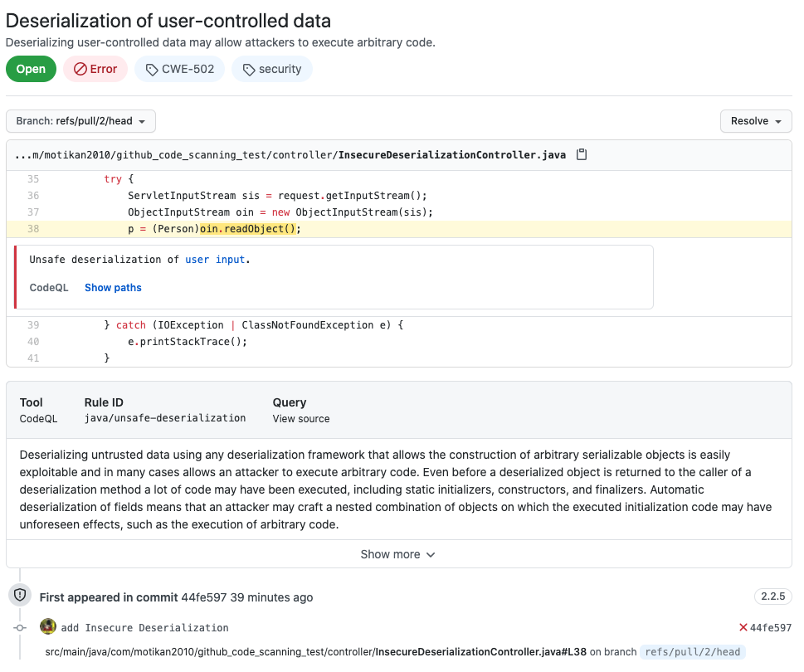804x672 pixels.
Task: Click the Open status badge
Action: [31, 70]
